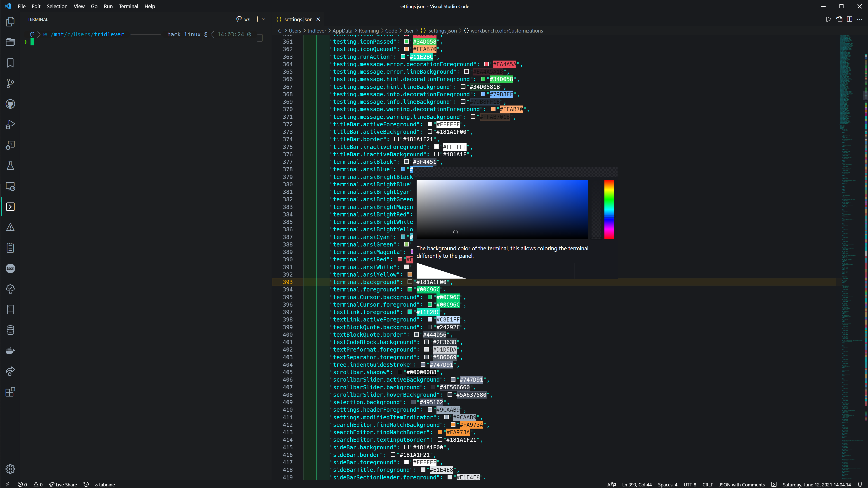
Task: Open the wsl terminal profile dropdown
Action: [x=264, y=19]
